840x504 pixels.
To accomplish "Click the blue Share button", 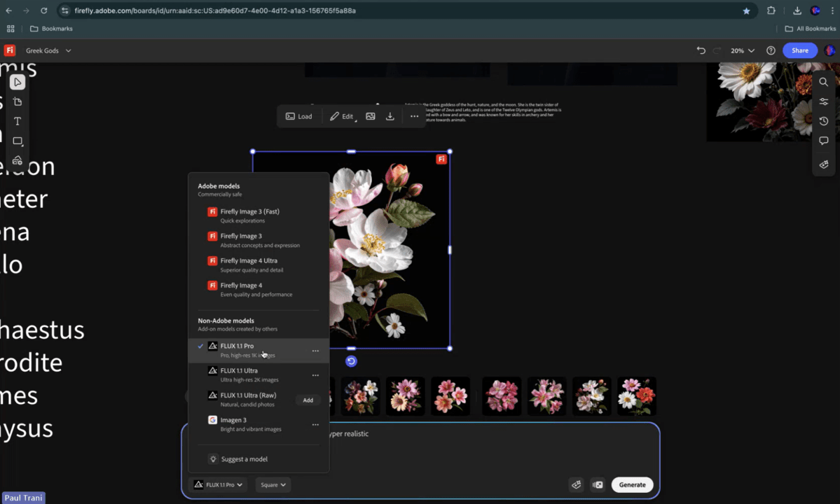I will tap(799, 50).
